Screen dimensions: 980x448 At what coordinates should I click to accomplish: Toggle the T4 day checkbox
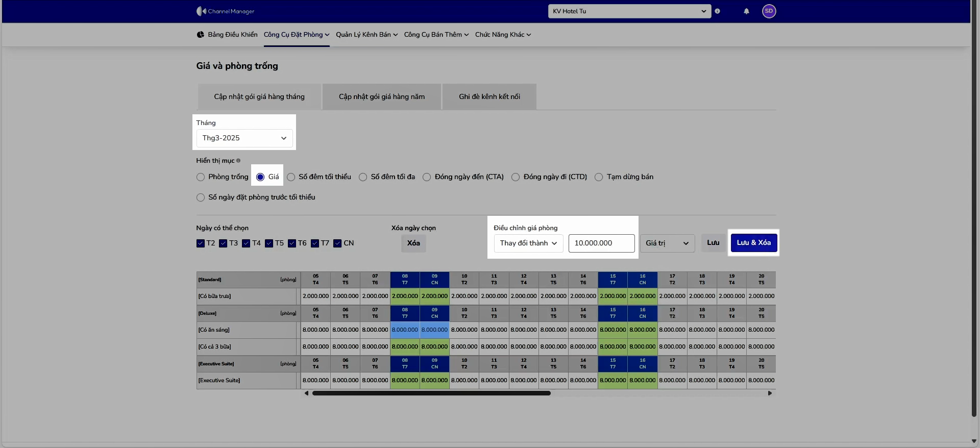[x=246, y=243]
